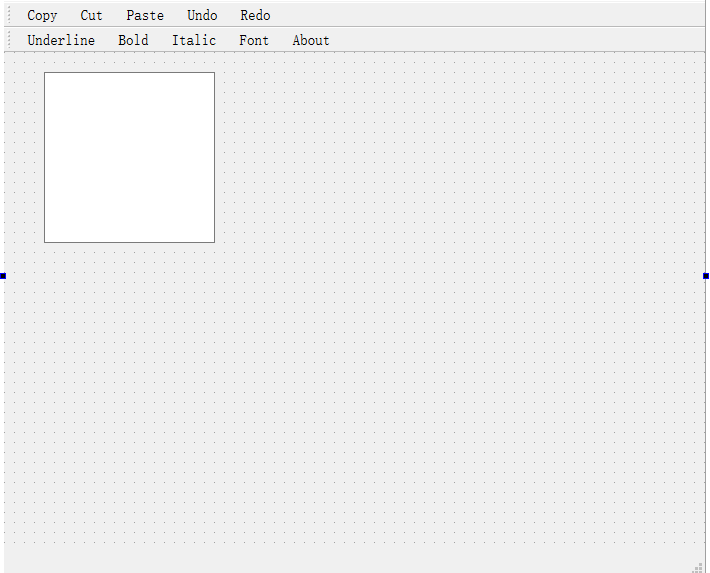Screen dimensions: 710x573
Task: Grab the second toolbar's drag handle
Action: click(x=9, y=40)
